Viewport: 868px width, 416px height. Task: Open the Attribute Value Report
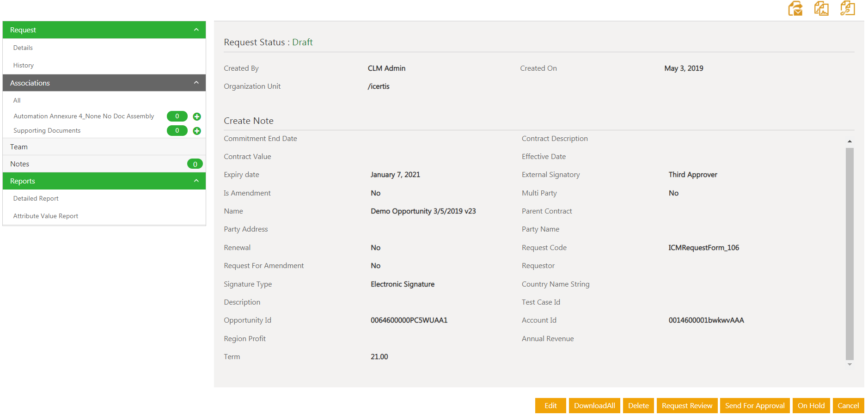[x=46, y=216]
